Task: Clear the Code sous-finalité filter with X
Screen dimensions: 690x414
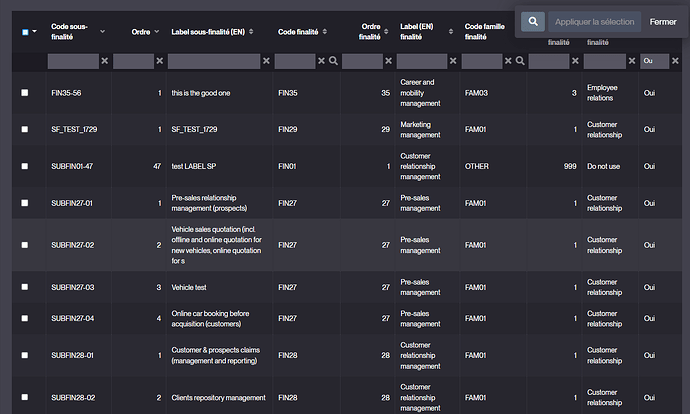Action: tap(104, 61)
